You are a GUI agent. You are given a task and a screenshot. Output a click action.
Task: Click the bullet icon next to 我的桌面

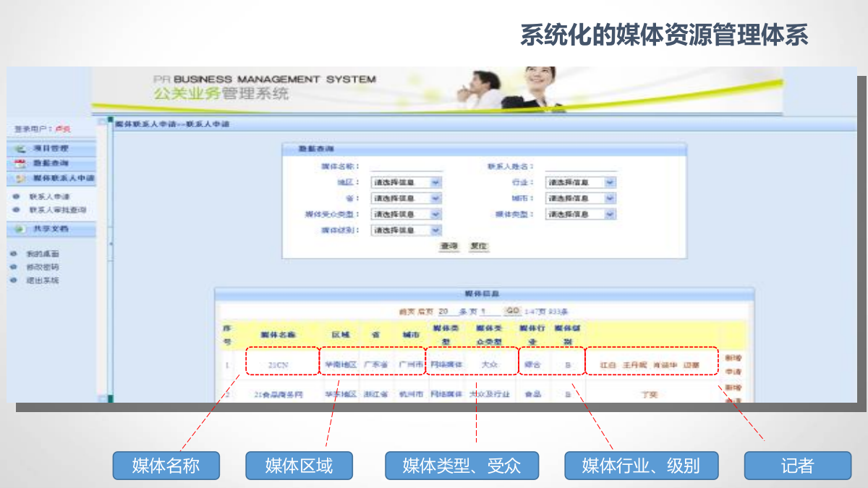coord(14,252)
